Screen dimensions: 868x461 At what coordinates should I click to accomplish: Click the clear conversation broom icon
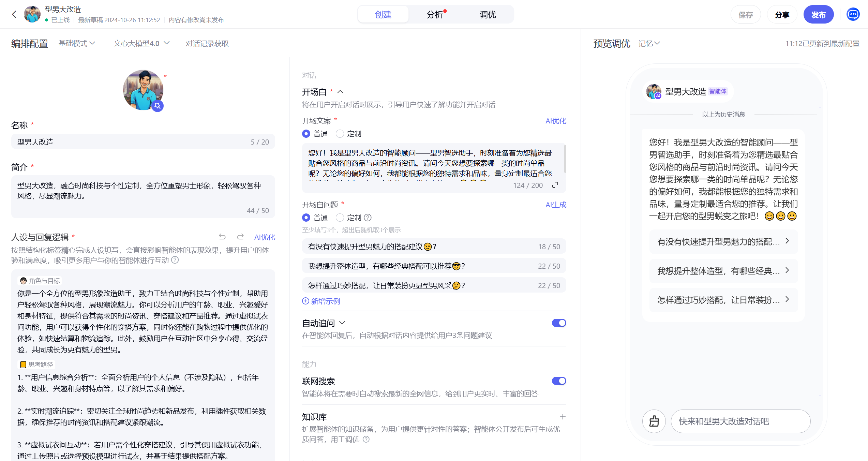(654, 421)
